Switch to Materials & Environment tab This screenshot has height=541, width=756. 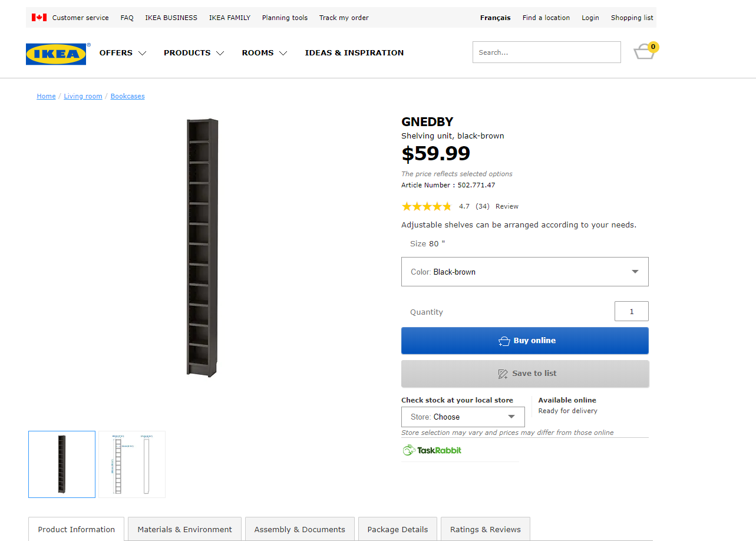coord(184,529)
